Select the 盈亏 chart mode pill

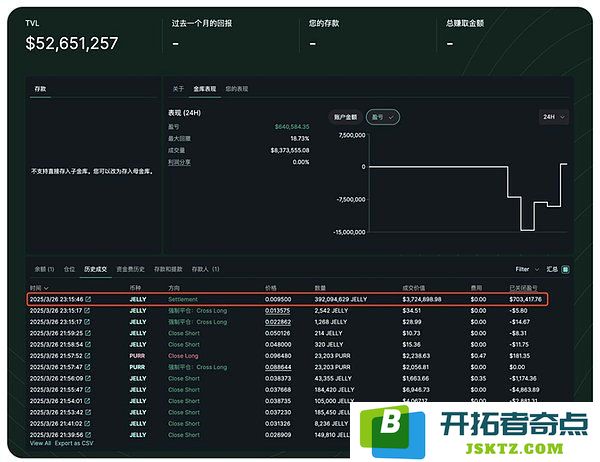[383, 117]
